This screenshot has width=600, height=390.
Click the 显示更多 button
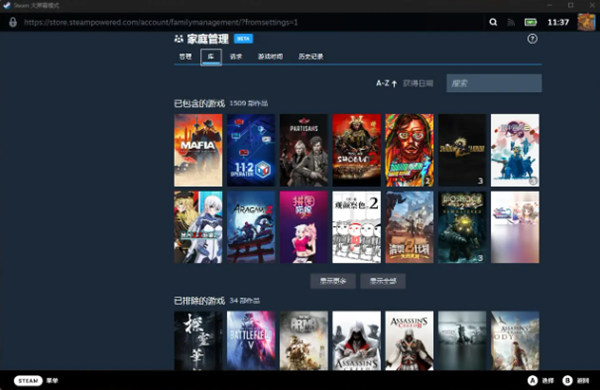click(x=333, y=281)
